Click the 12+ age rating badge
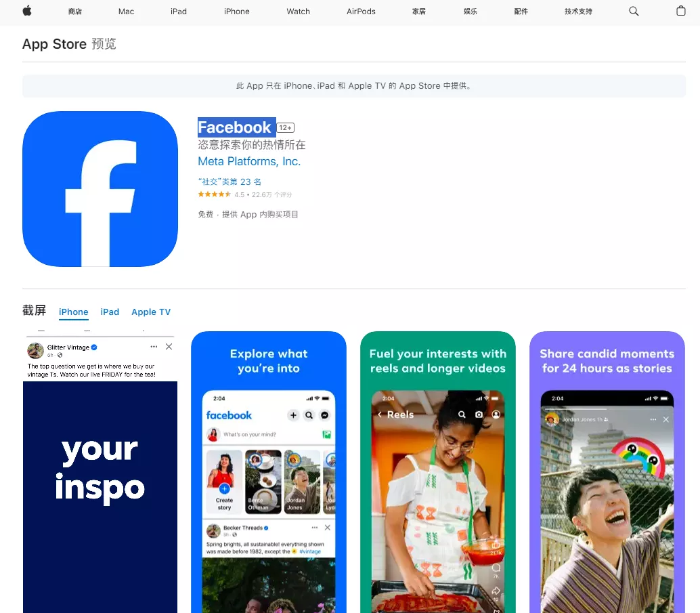Screen dimensions: 700x613 tap(285, 127)
